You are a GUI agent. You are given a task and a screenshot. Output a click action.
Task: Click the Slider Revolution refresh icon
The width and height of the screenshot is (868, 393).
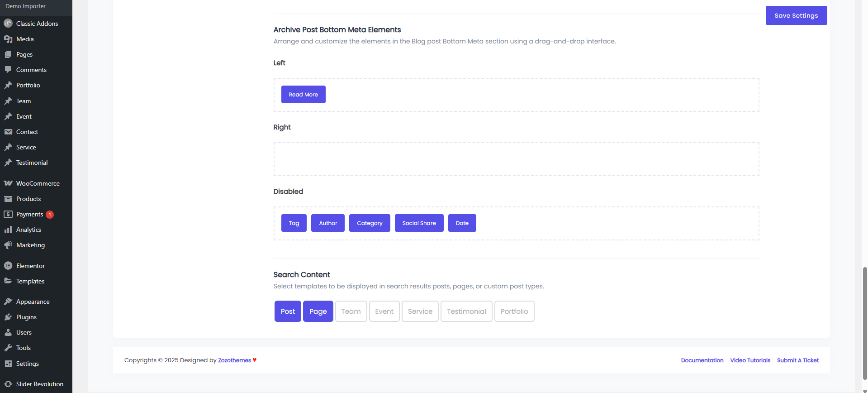point(8,384)
